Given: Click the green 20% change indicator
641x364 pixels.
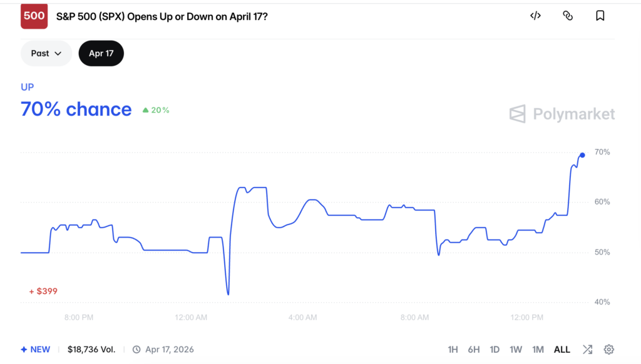Looking at the screenshot, I should click(155, 109).
